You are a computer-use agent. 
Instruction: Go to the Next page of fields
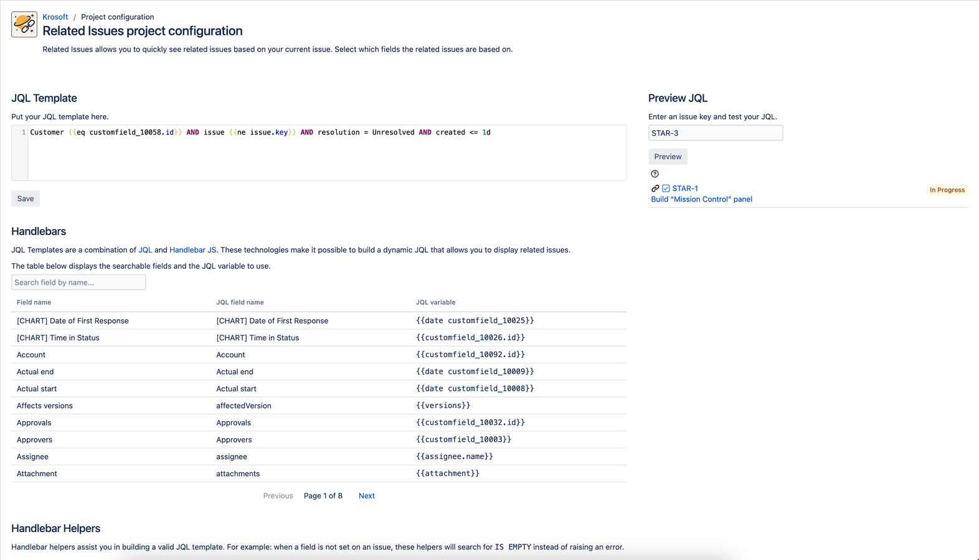pyautogui.click(x=367, y=496)
